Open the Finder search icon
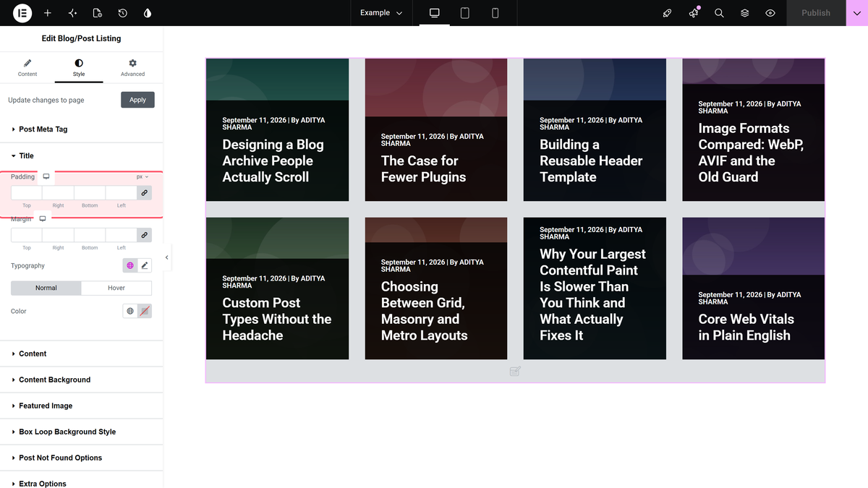The image size is (868, 488). (x=719, y=13)
